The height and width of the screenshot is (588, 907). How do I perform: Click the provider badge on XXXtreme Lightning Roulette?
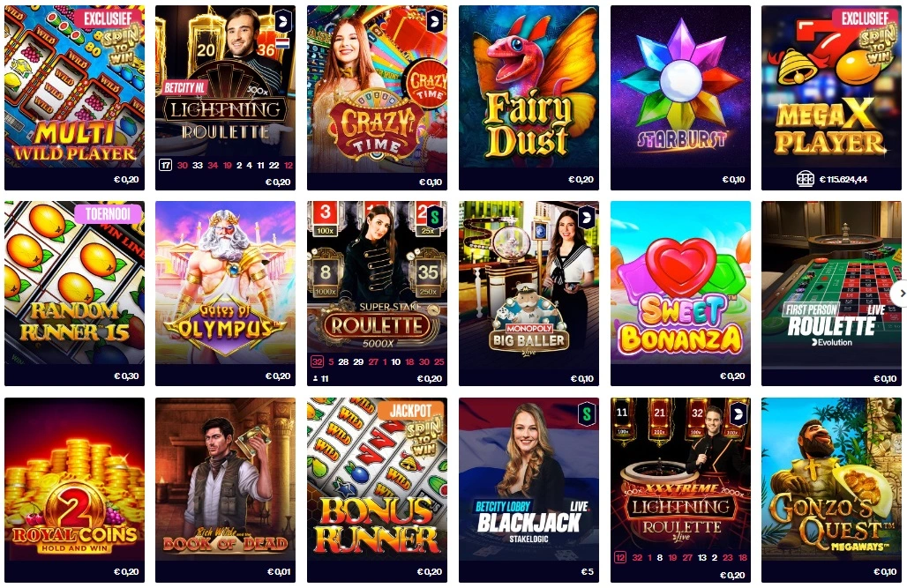(x=738, y=413)
